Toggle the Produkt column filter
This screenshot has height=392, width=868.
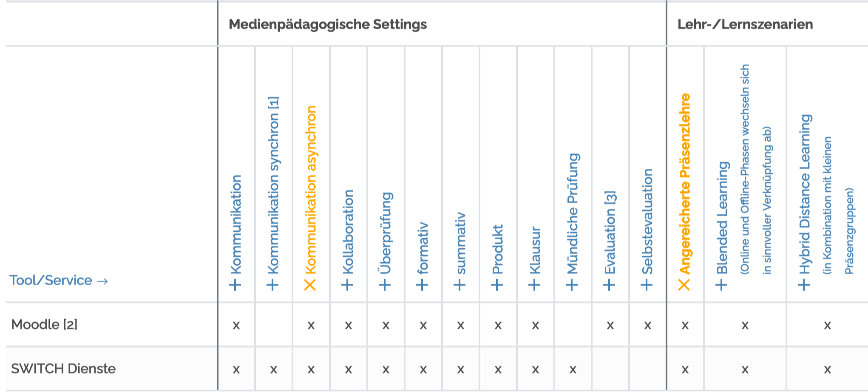497,284
